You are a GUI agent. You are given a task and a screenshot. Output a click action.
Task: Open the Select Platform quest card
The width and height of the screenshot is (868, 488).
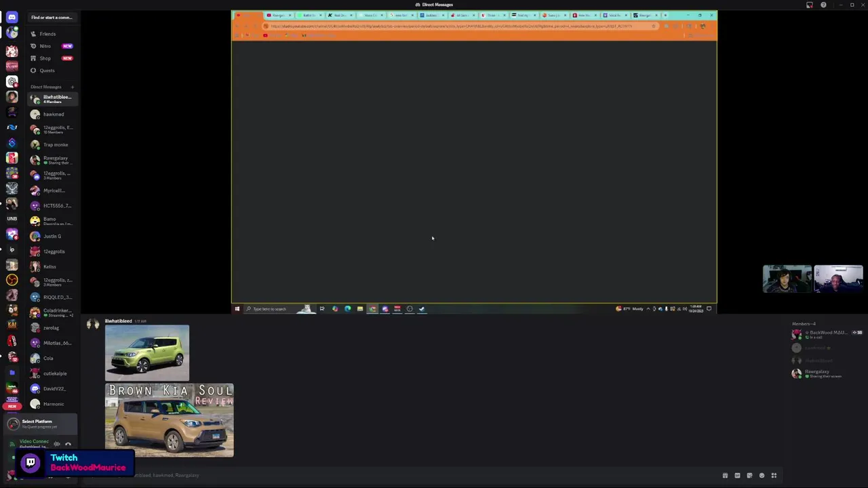(40, 424)
